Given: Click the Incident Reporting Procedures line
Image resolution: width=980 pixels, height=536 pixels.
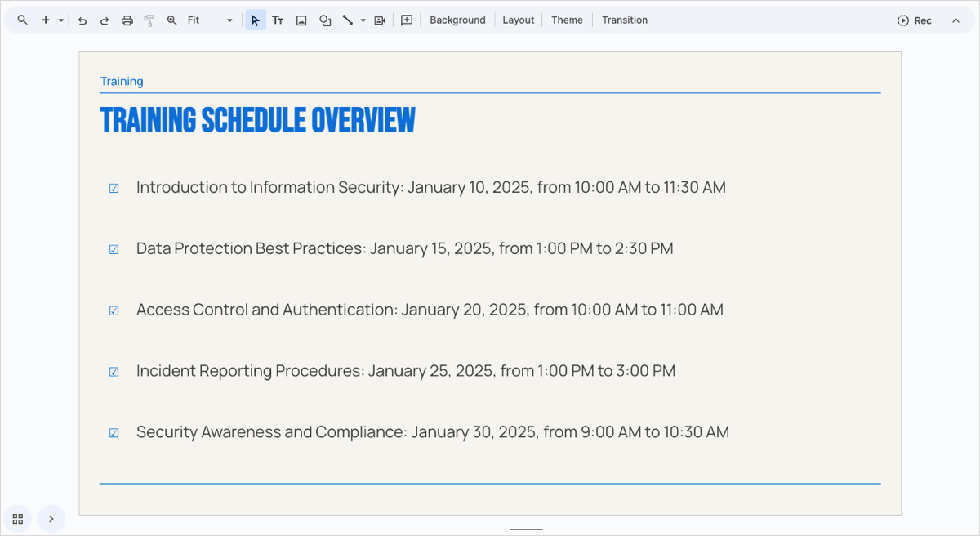Looking at the screenshot, I should tap(406, 371).
